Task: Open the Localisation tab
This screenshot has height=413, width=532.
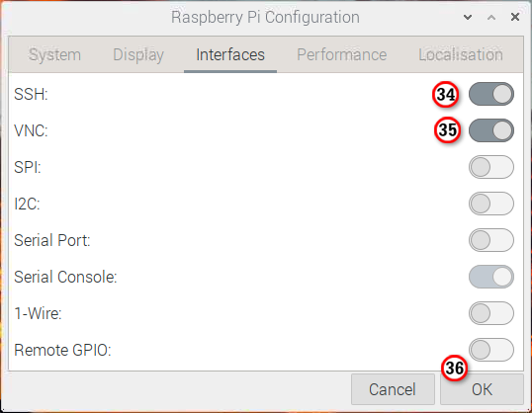Action: (461, 55)
